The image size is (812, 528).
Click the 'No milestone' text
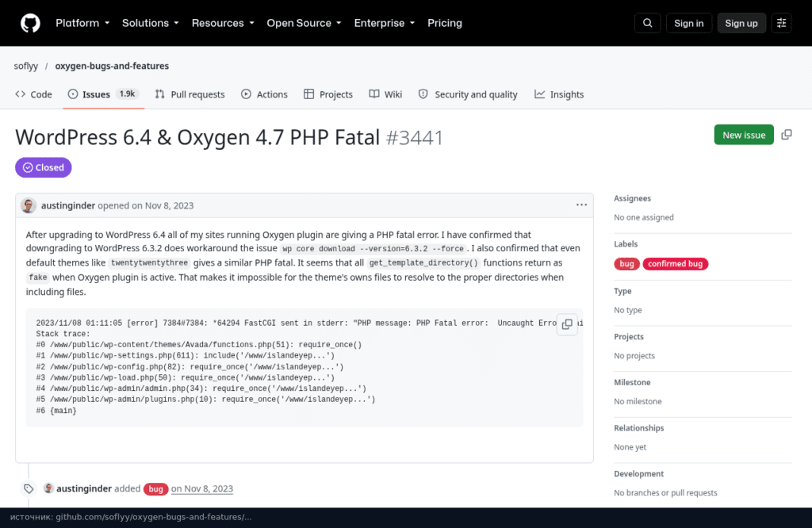[638, 401]
